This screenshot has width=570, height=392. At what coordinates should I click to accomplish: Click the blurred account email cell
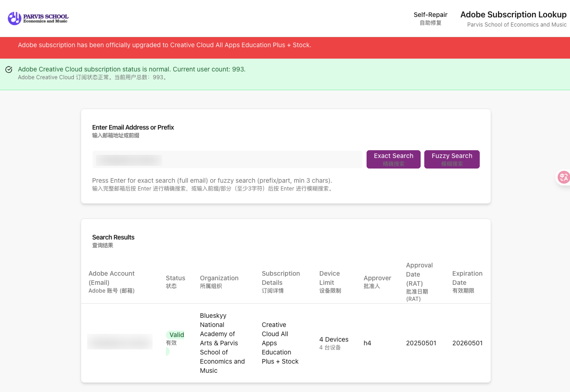coord(120,342)
